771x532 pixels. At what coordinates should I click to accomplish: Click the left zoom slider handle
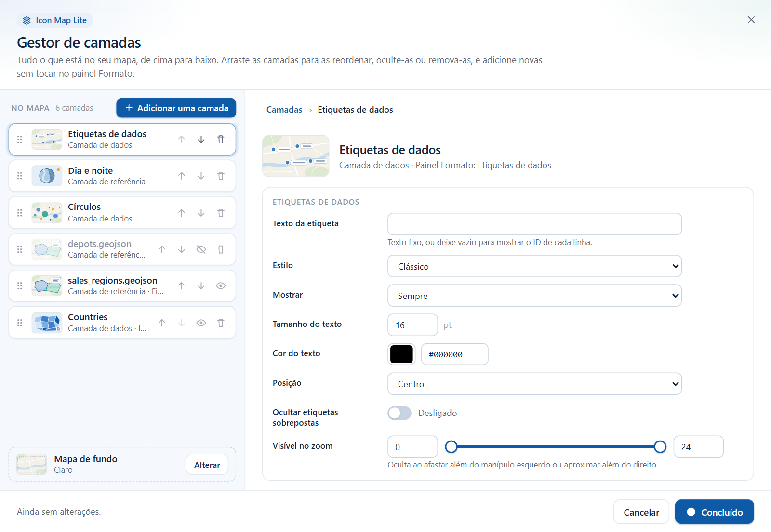(x=451, y=447)
